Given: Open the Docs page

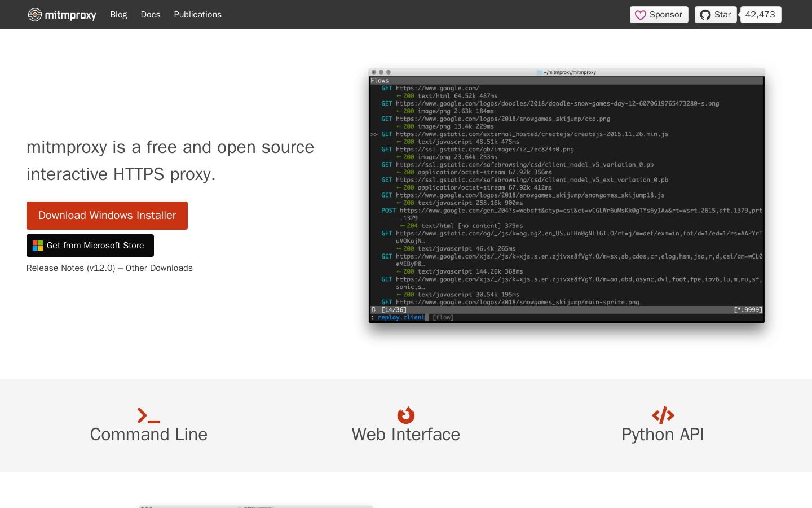Looking at the screenshot, I should point(151,15).
